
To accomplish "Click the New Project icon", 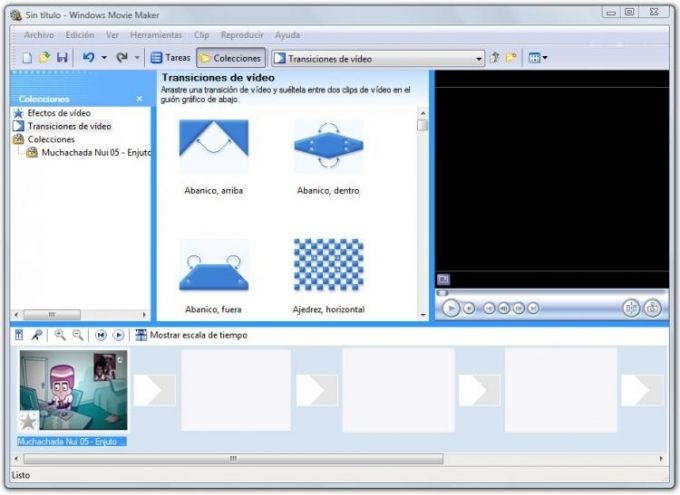I will point(27,58).
